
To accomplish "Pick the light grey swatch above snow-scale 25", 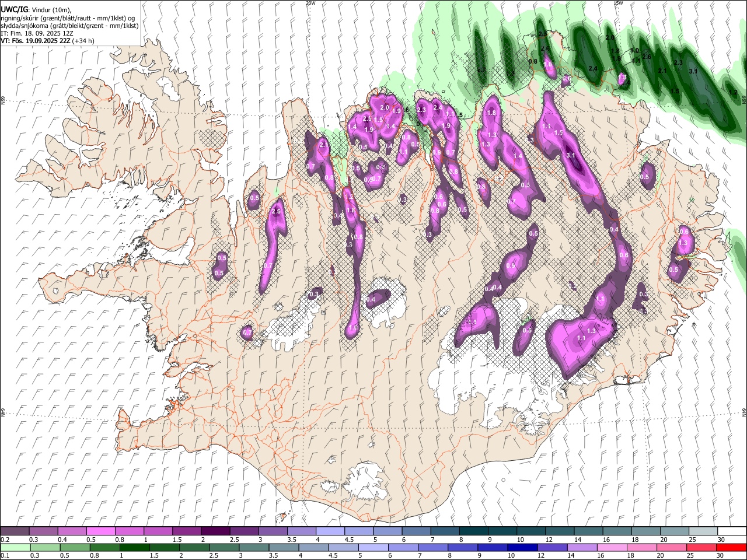I will tap(703, 531).
